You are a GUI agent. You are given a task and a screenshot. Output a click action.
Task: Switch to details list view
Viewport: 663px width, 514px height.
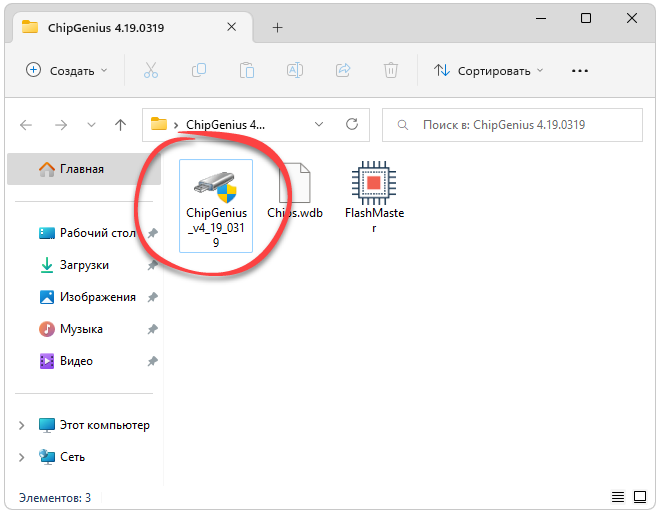click(x=618, y=497)
